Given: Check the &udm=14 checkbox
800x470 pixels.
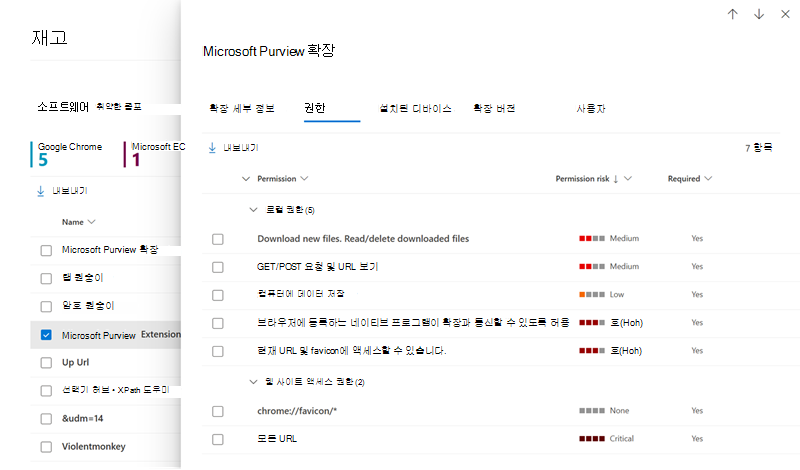Looking at the screenshot, I should tap(46, 418).
